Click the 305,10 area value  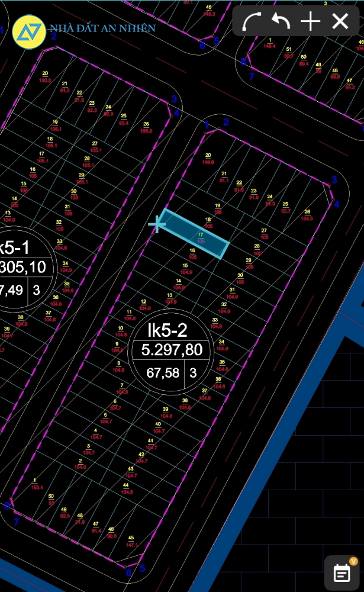point(22,267)
